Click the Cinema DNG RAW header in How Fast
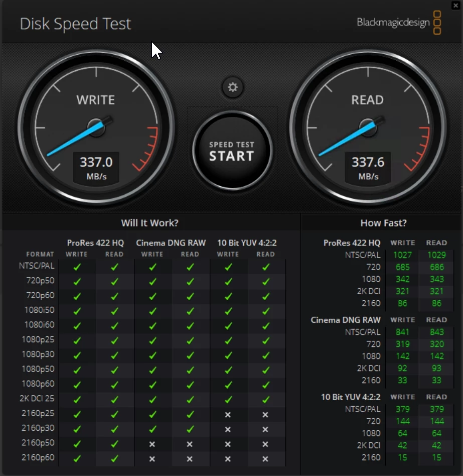Image resolution: width=463 pixels, height=476 pixels. [345, 320]
